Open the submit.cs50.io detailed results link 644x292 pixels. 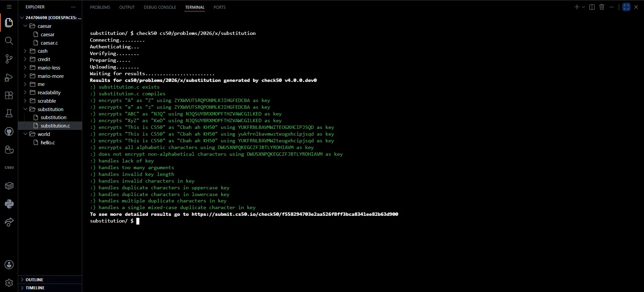(295, 214)
